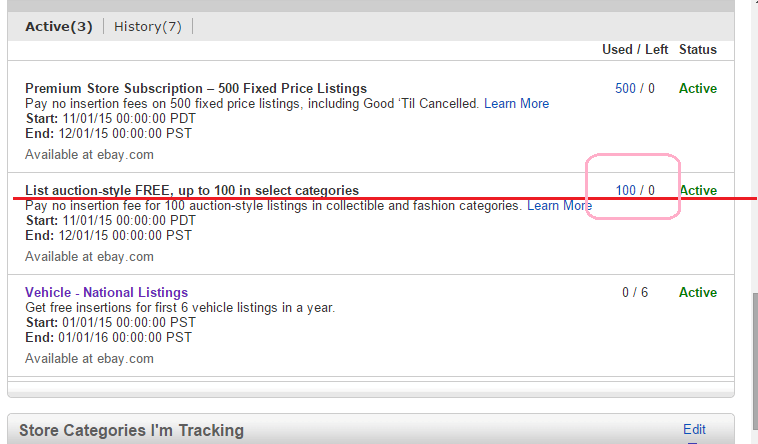Open Learn More for auction-style free listings
Screen dimensions: 758x444
coord(559,206)
